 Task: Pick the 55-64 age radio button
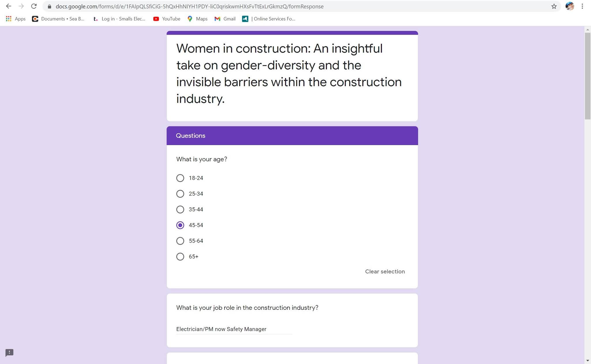[x=180, y=241]
